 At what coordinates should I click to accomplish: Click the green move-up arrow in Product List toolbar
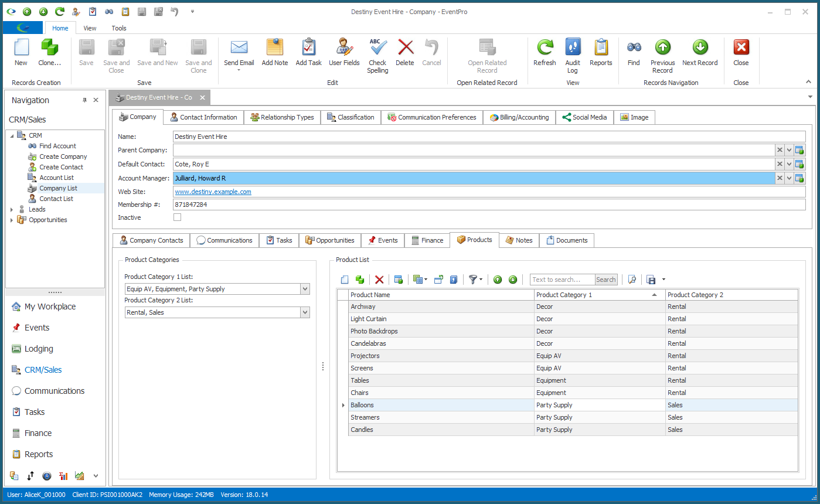tap(498, 280)
